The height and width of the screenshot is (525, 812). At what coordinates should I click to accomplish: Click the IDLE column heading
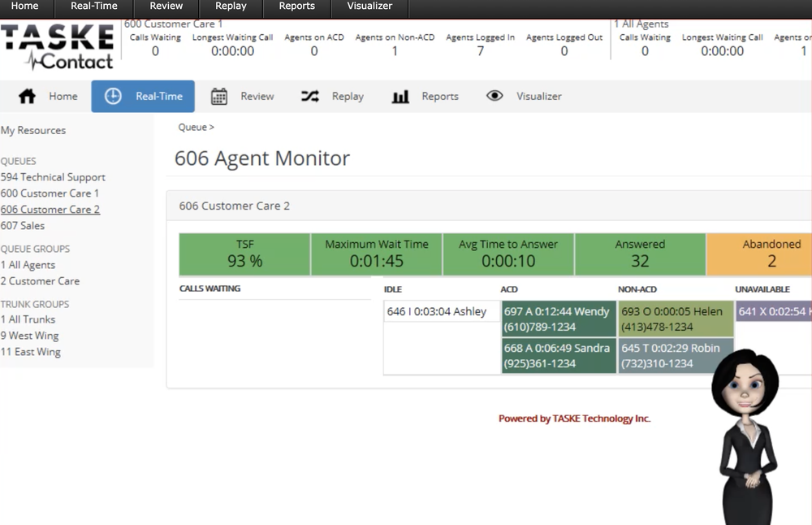click(x=393, y=289)
